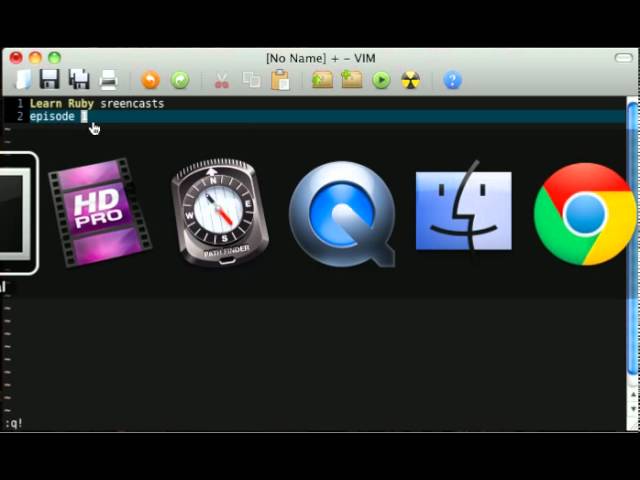Open Vim help with blue question icon
Screen dimensions: 640x480
(452, 80)
